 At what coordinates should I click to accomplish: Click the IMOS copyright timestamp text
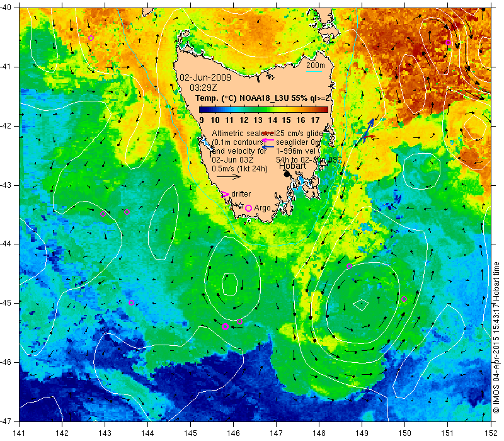pos(496,338)
